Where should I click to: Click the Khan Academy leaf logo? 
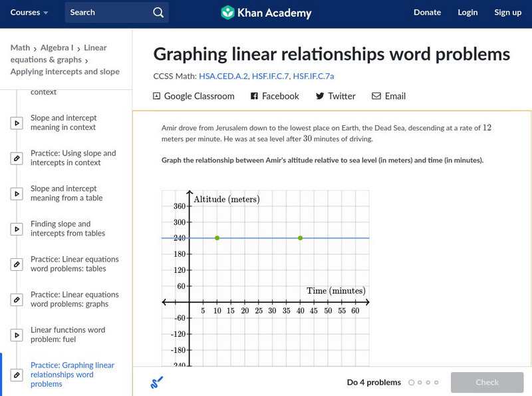(x=228, y=13)
